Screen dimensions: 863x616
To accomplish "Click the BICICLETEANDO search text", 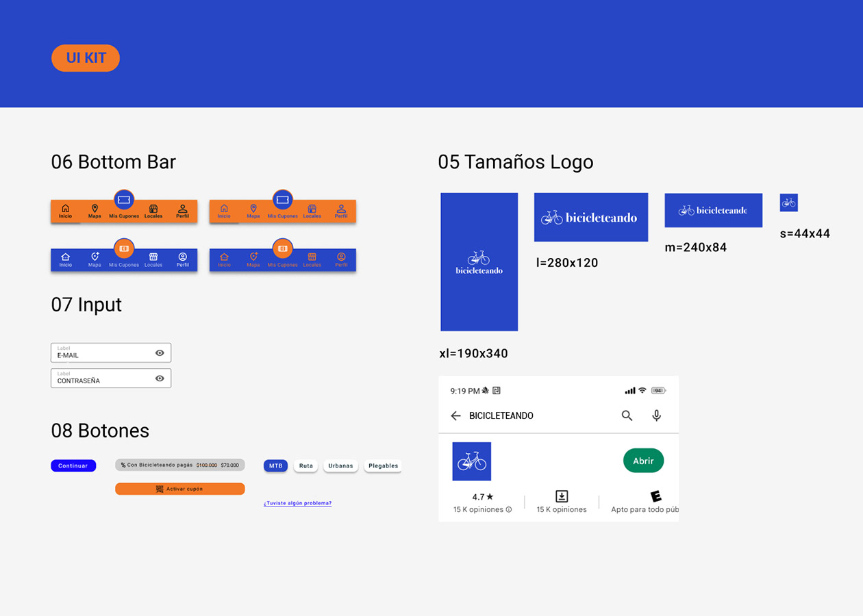I will pyautogui.click(x=501, y=415).
